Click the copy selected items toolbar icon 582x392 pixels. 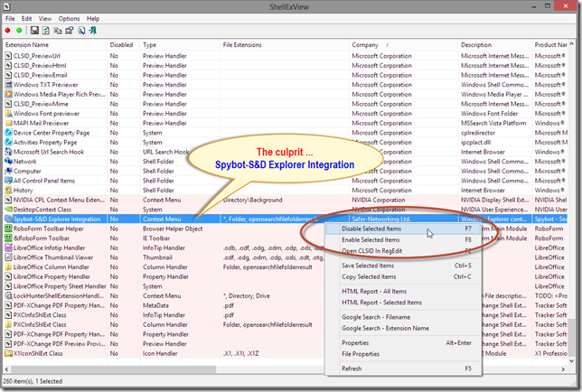tap(57, 30)
